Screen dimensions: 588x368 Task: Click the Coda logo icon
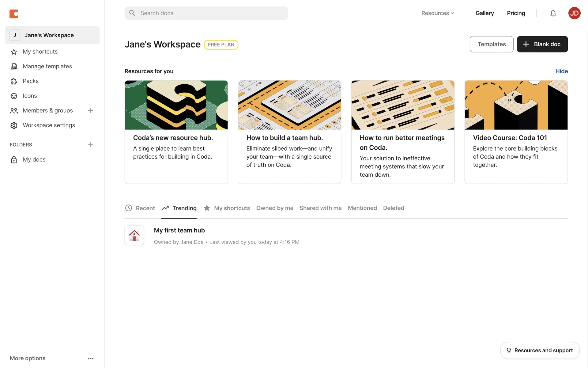[14, 14]
